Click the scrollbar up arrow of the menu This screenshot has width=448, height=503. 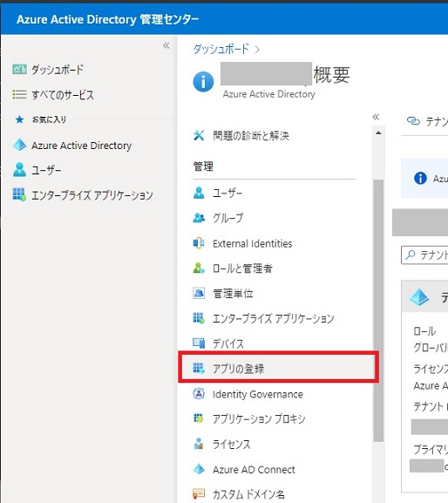tap(378, 133)
